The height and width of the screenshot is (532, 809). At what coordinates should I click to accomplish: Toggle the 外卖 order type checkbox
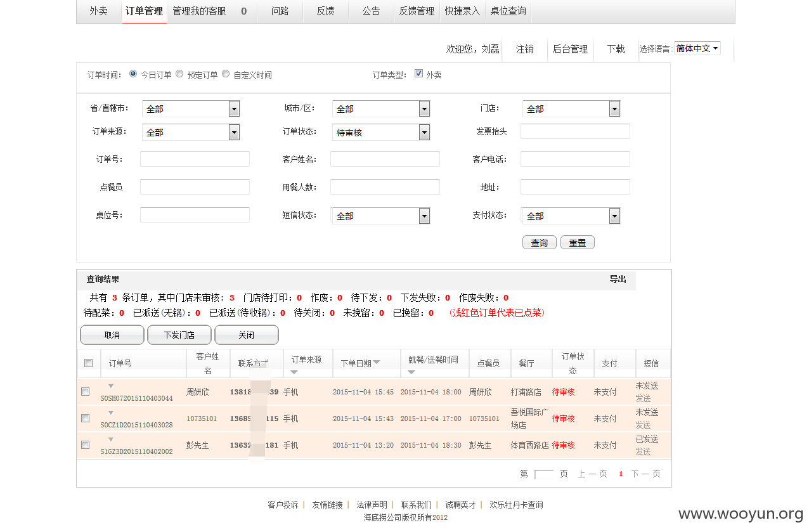pos(418,73)
